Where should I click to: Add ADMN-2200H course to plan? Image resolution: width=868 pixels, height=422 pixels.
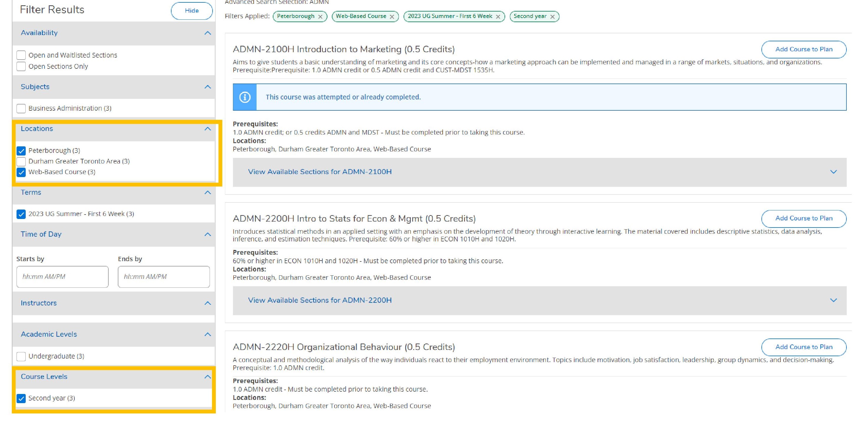[804, 218]
